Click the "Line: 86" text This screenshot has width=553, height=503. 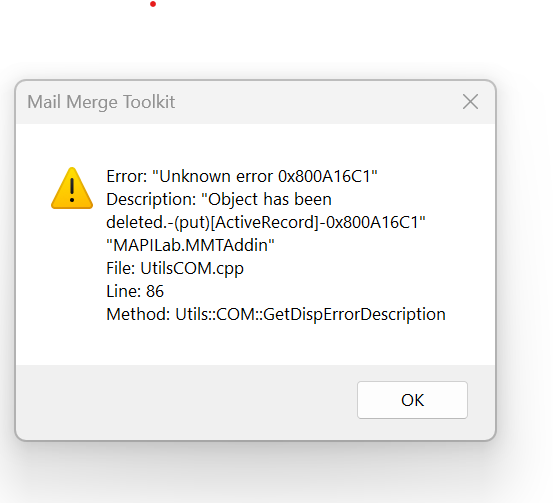[135, 291]
